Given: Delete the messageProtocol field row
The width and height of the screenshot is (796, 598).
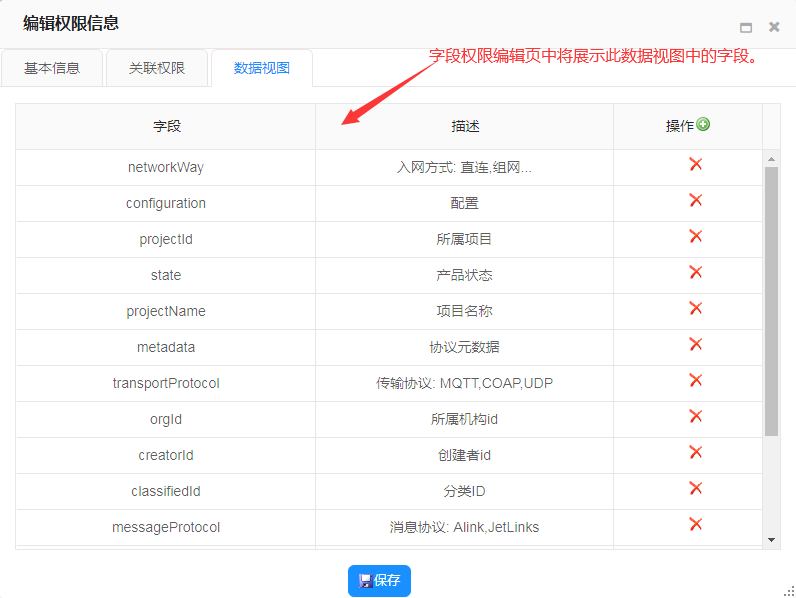Looking at the screenshot, I should pyautogui.click(x=696, y=525).
